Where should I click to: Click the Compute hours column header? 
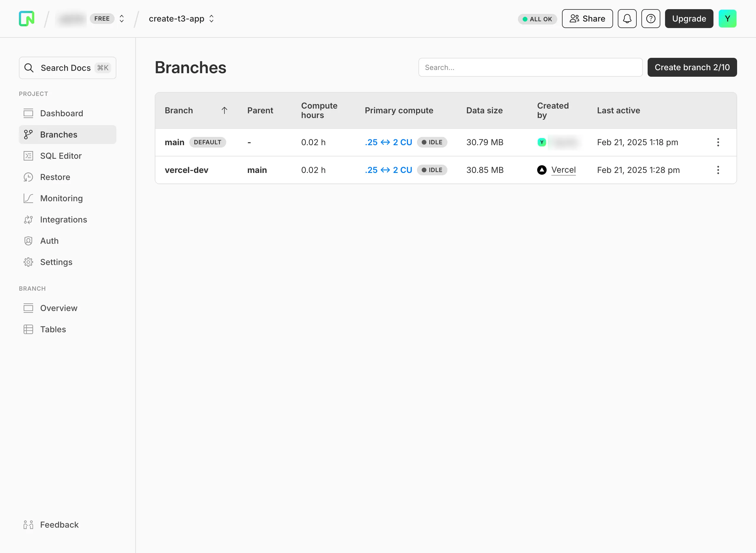coord(319,110)
